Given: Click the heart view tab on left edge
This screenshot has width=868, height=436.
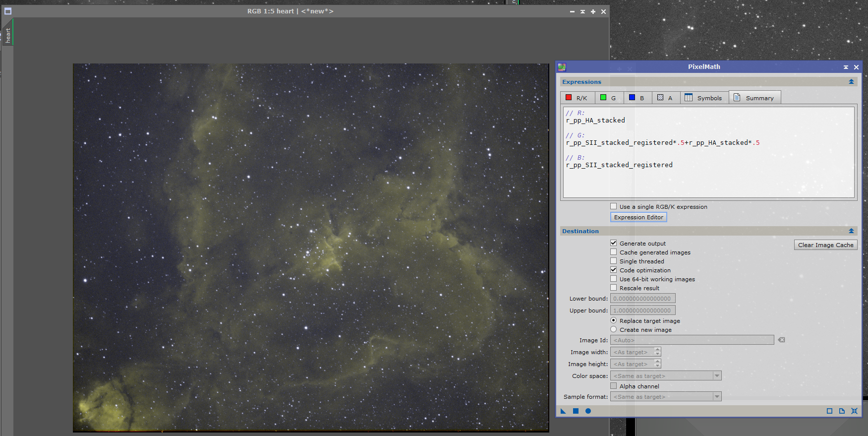Looking at the screenshot, I should (8, 35).
